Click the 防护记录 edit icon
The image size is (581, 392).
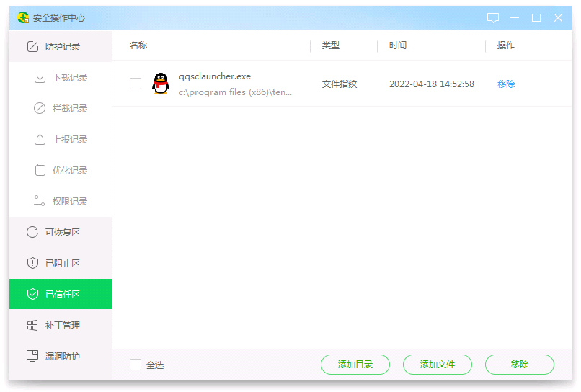pos(32,46)
